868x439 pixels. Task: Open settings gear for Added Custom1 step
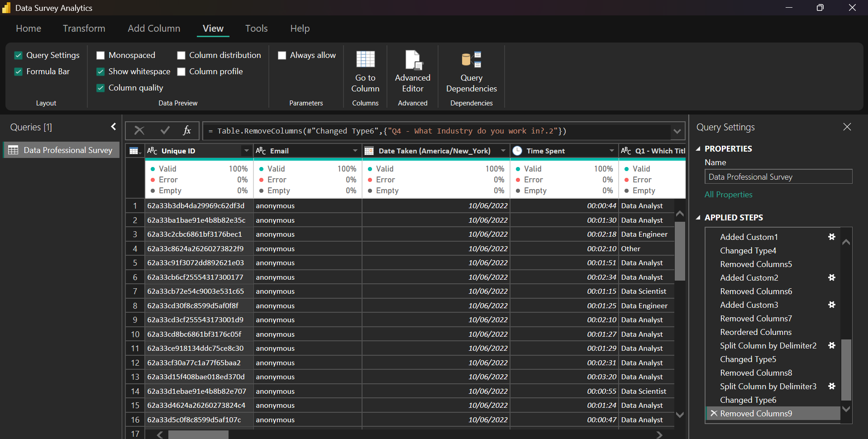831,237
